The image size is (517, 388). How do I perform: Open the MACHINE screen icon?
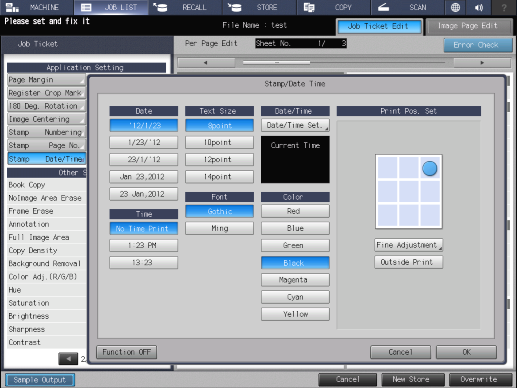(12, 7)
